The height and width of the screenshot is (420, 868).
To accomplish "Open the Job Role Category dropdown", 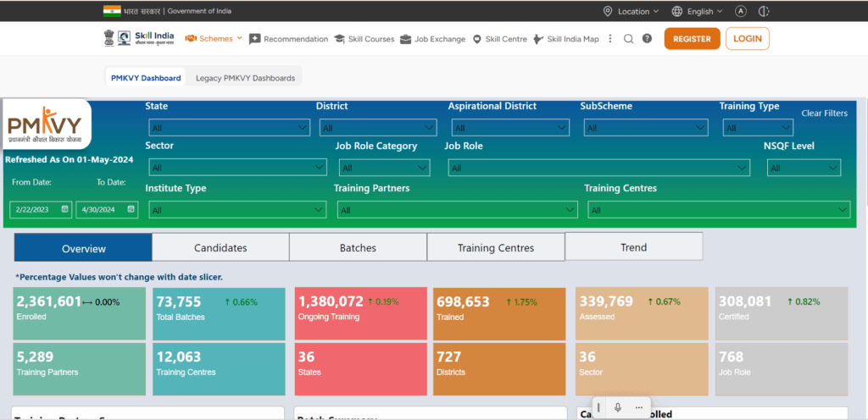I will click(385, 168).
